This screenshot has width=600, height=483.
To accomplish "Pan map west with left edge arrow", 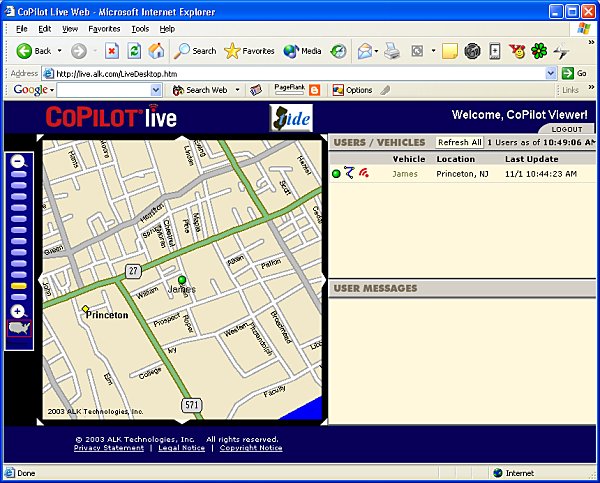I will pos(40,279).
